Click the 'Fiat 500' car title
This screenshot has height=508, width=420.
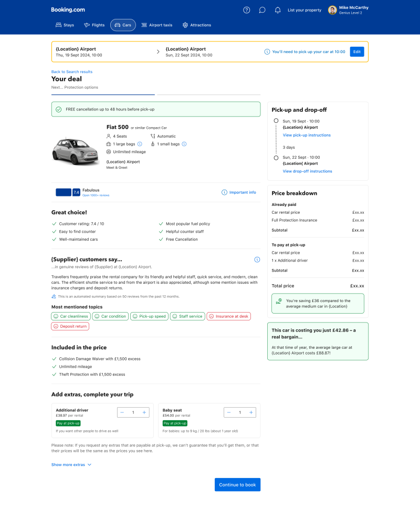pos(118,127)
